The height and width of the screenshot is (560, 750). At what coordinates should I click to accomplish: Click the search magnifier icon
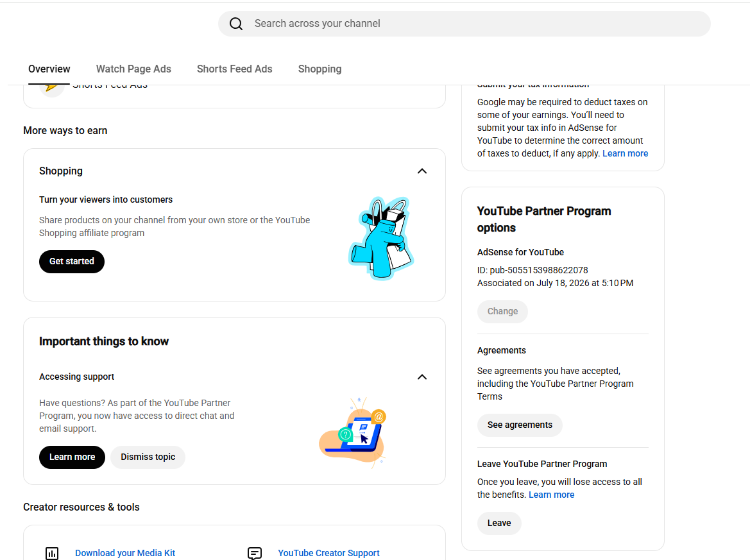(236, 24)
